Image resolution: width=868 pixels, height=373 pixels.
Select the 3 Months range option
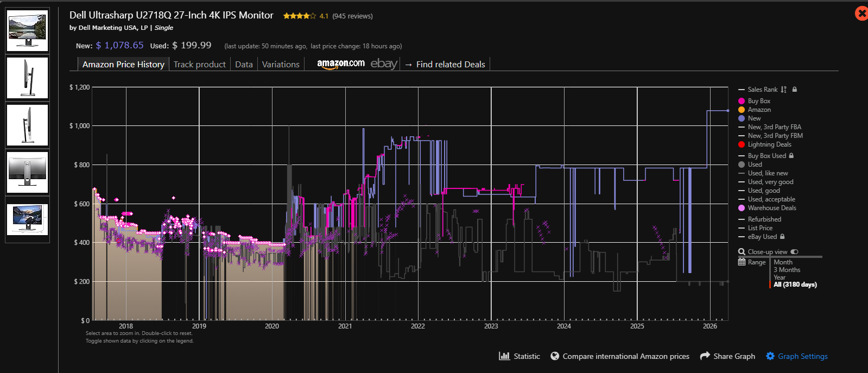(787, 270)
